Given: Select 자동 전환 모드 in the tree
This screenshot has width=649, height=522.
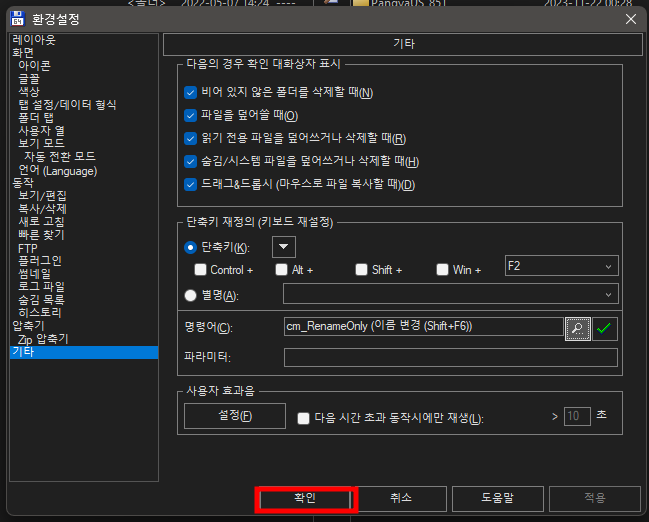Looking at the screenshot, I should pos(60,156).
